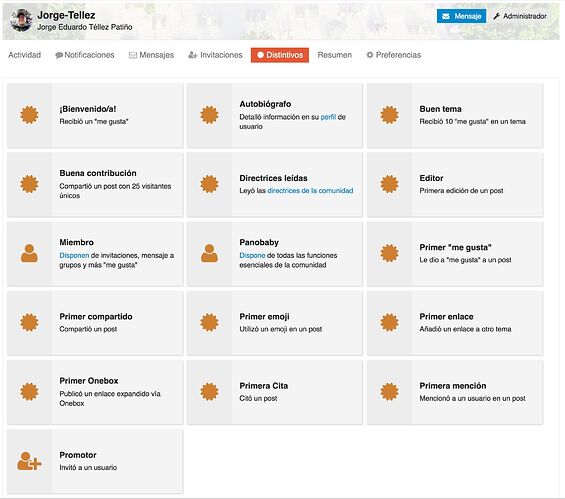Click the Panobaby badge person icon

click(x=209, y=253)
